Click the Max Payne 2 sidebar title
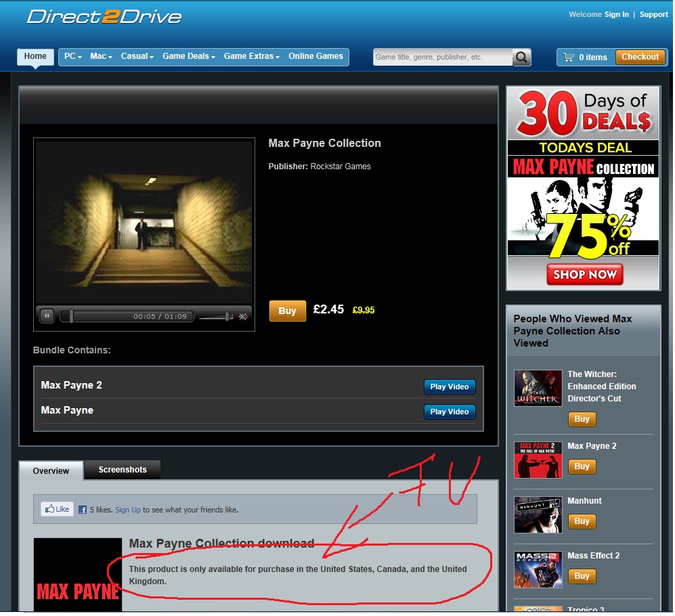This screenshot has height=616, width=675. click(592, 446)
